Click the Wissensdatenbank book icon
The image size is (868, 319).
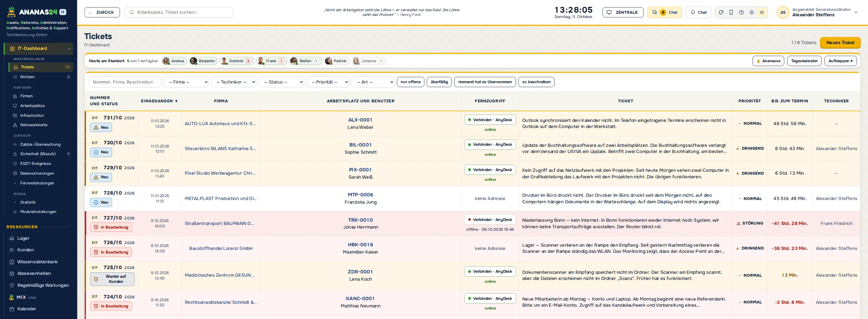pyautogui.click(x=12, y=262)
